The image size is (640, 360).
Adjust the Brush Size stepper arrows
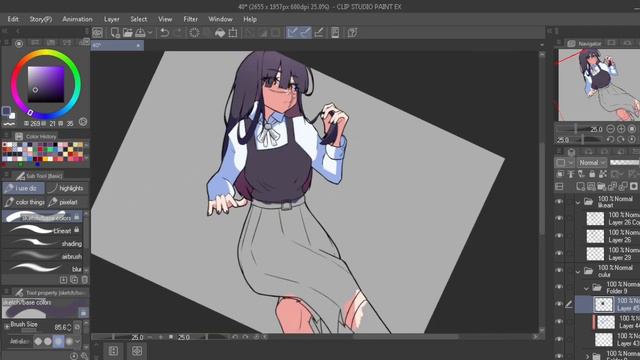(x=69, y=327)
